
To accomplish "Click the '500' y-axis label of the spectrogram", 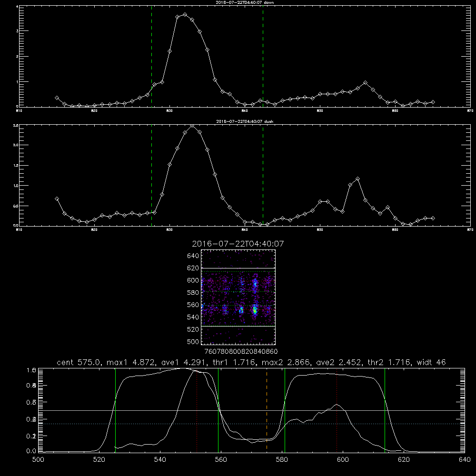I will (x=193, y=342).
